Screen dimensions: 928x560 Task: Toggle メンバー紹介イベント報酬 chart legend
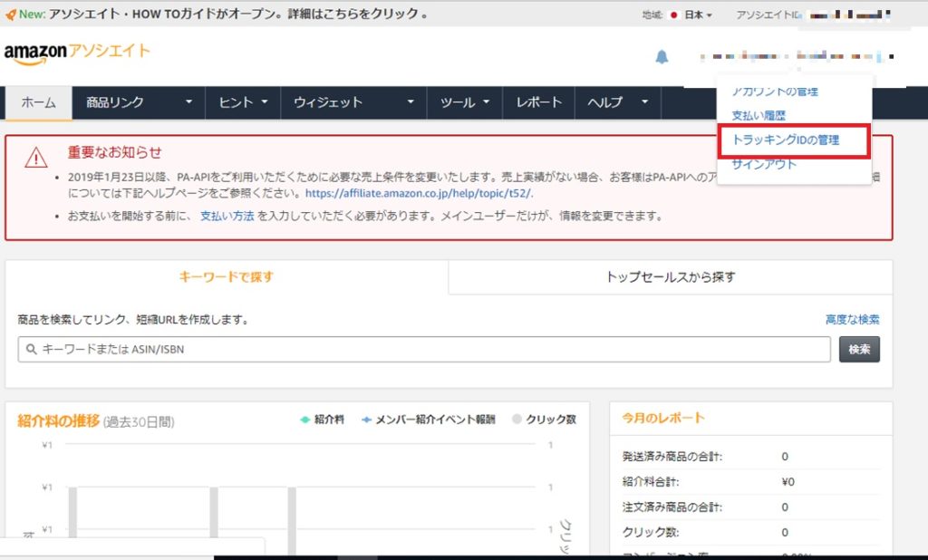[x=429, y=420]
